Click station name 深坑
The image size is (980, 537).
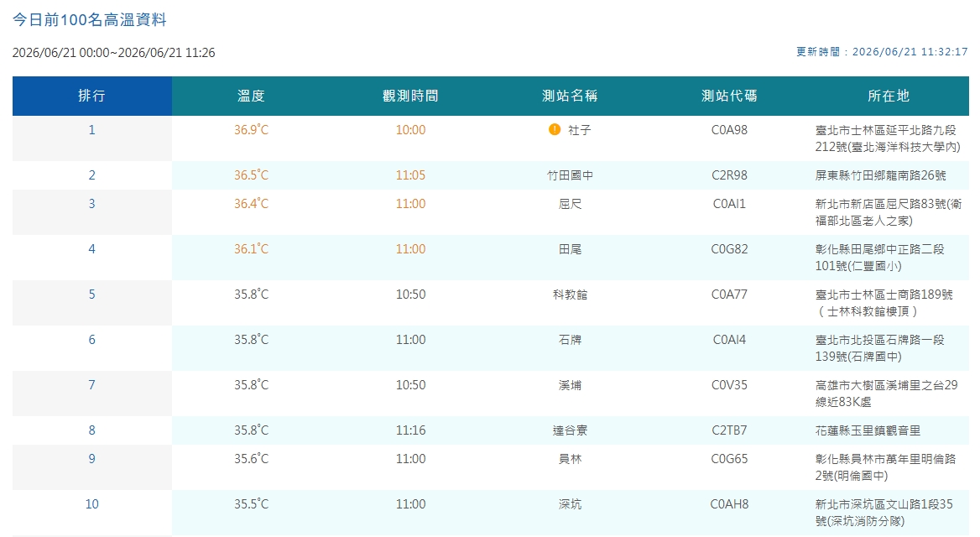tap(570, 504)
